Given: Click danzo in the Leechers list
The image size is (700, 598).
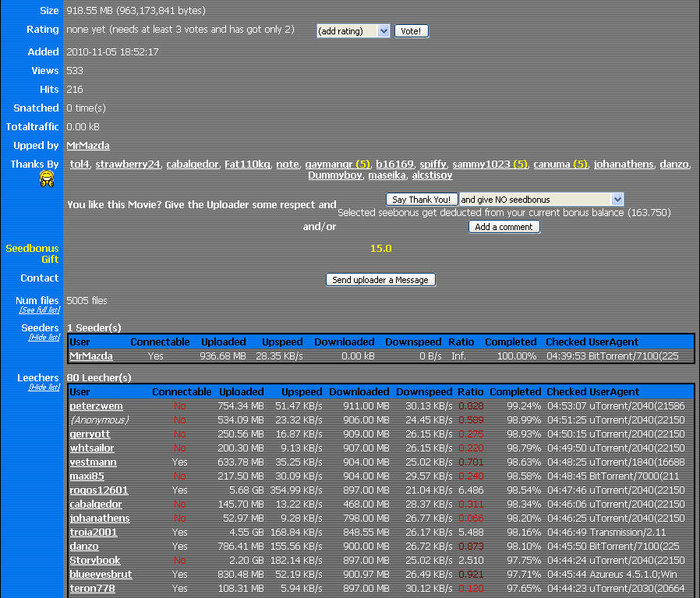Looking at the screenshot, I should pos(86,546).
